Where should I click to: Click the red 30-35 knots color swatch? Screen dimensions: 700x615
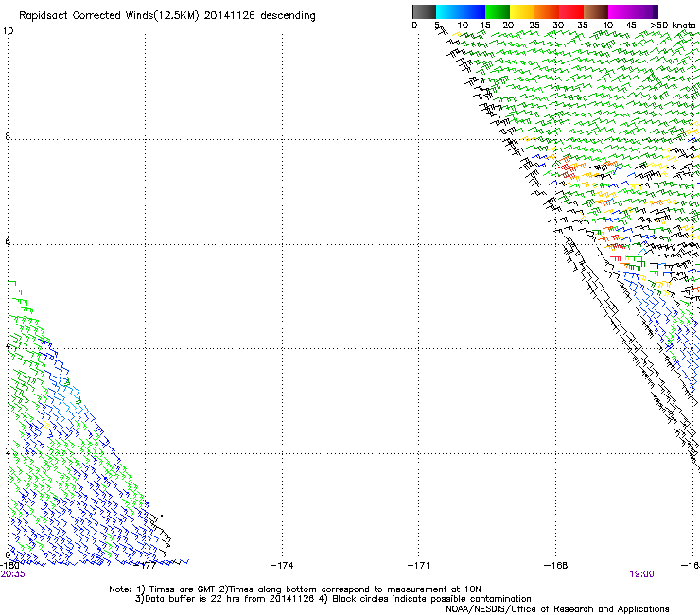[x=571, y=11]
